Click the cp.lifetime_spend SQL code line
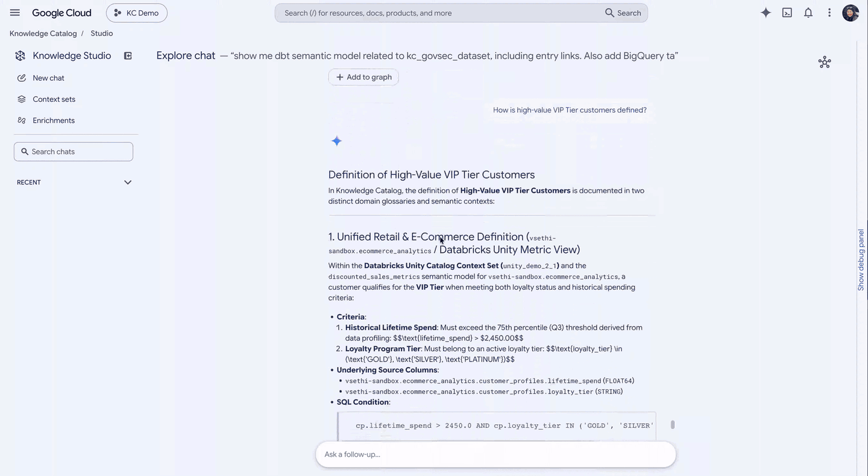868x476 pixels. coord(505,425)
